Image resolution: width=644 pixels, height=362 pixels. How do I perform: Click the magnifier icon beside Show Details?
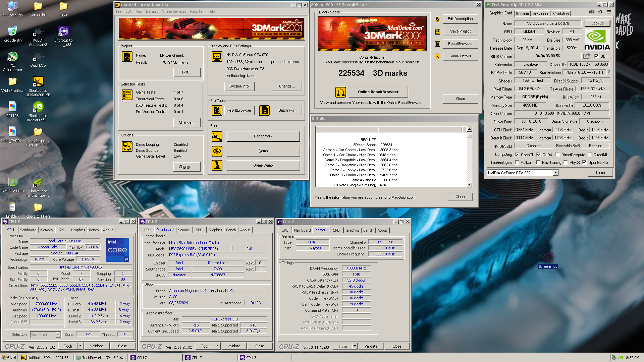click(437, 56)
